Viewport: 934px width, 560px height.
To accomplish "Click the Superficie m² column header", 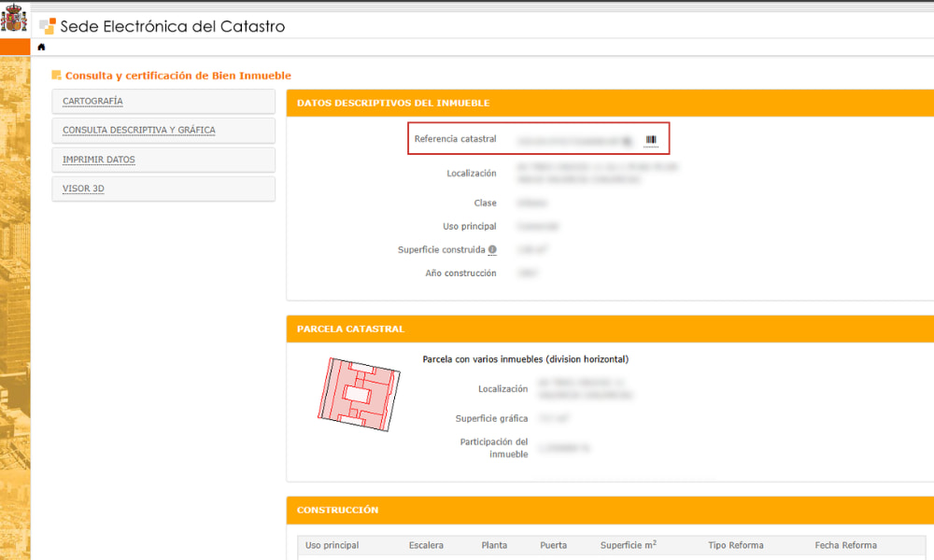I will pyautogui.click(x=628, y=545).
